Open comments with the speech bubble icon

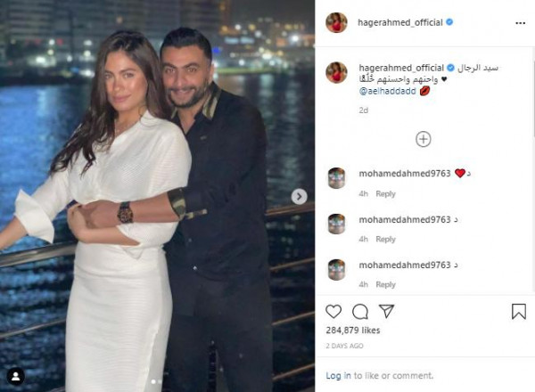click(x=360, y=312)
